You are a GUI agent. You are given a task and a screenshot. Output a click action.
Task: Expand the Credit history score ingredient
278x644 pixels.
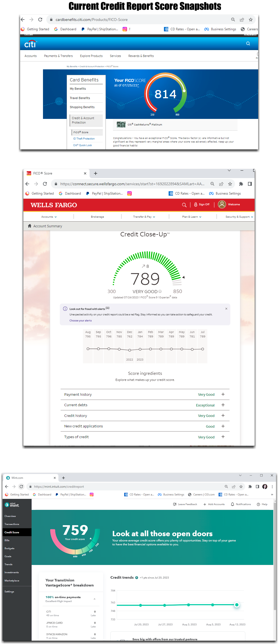coord(223,416)
